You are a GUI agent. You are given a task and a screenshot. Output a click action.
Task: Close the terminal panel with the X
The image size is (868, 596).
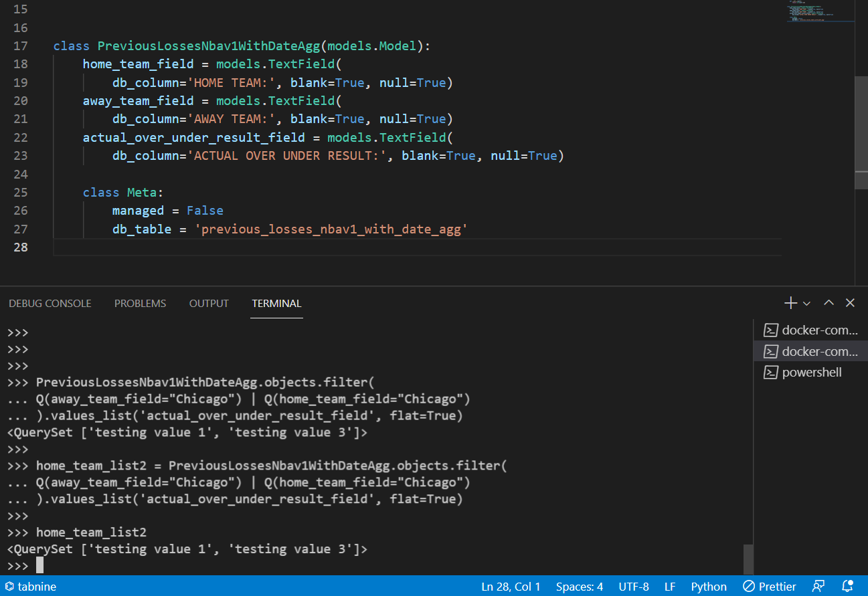[x=850, y=303]
